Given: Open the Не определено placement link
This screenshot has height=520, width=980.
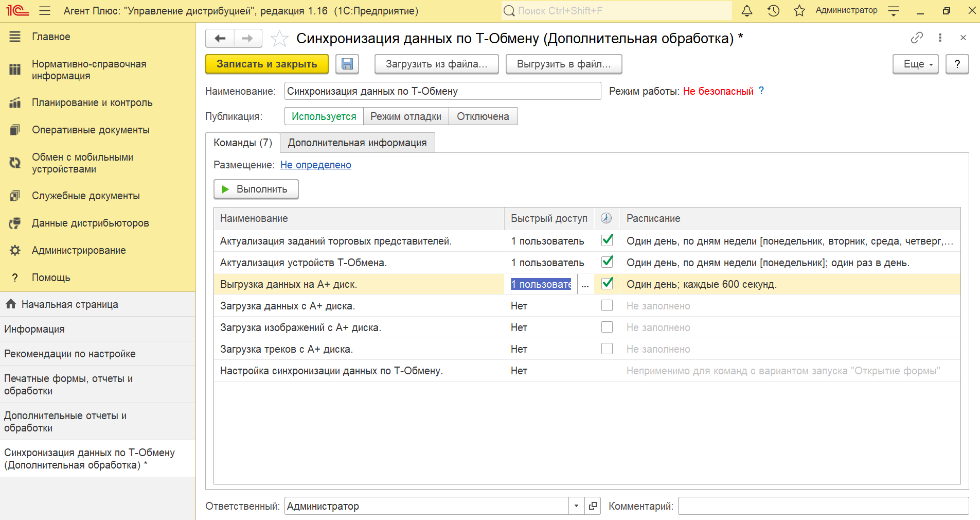Looking at the screenshot, I should (316, 165).
